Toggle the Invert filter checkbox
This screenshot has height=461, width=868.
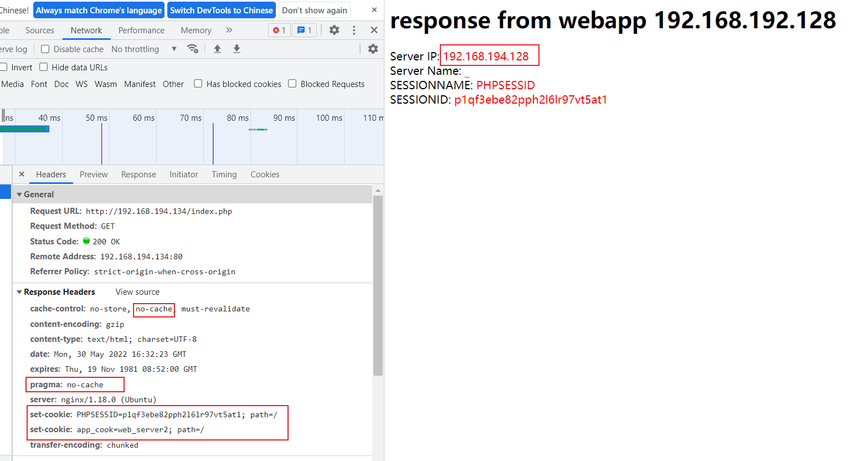(x=3, y=67)
